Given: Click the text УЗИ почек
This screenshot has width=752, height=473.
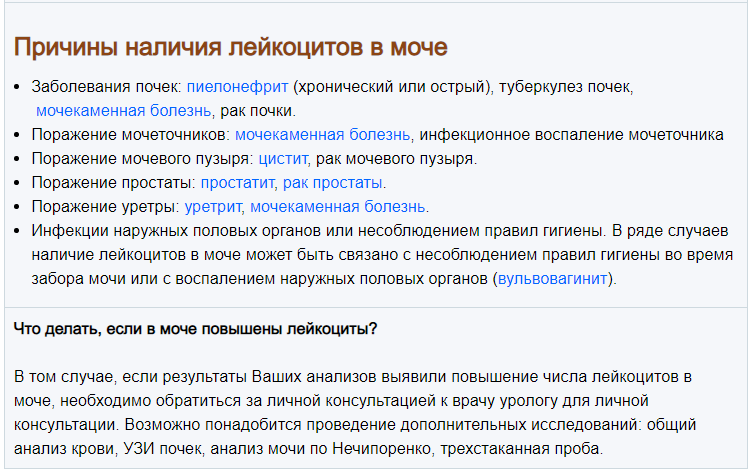Looking at the screenshot, I should (162, 449).
